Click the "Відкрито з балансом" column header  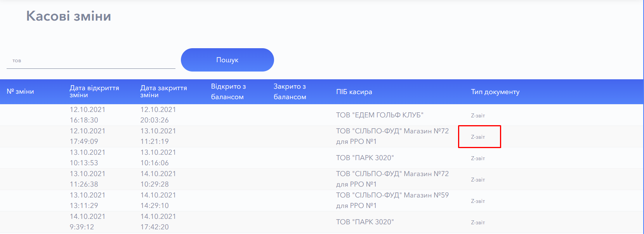coord(228,92)
